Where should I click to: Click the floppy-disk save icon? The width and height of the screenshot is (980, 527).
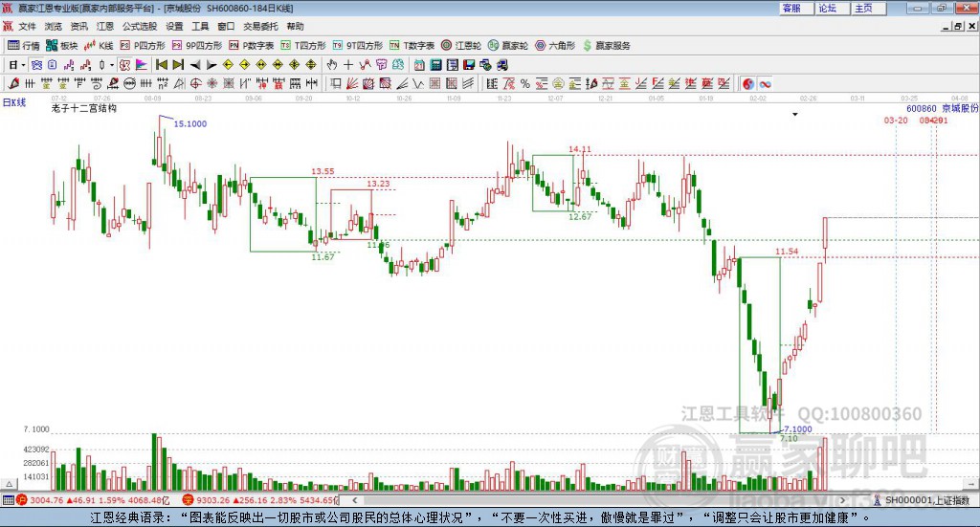[x=469, y=65]
